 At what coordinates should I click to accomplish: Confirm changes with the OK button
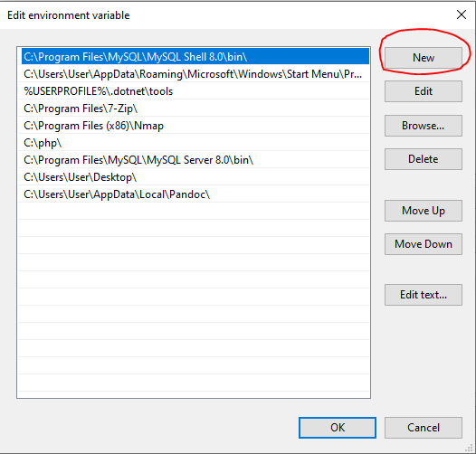pyautogui.click(x=338, y=428)
